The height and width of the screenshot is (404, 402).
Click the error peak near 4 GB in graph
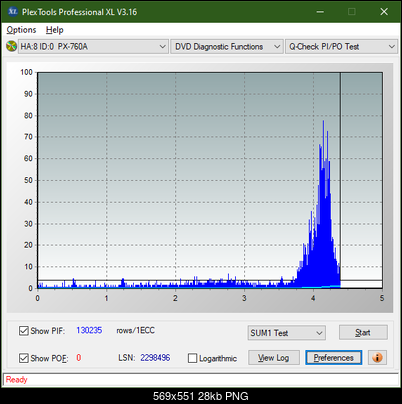pyautogui.click(x=323, y=203)
